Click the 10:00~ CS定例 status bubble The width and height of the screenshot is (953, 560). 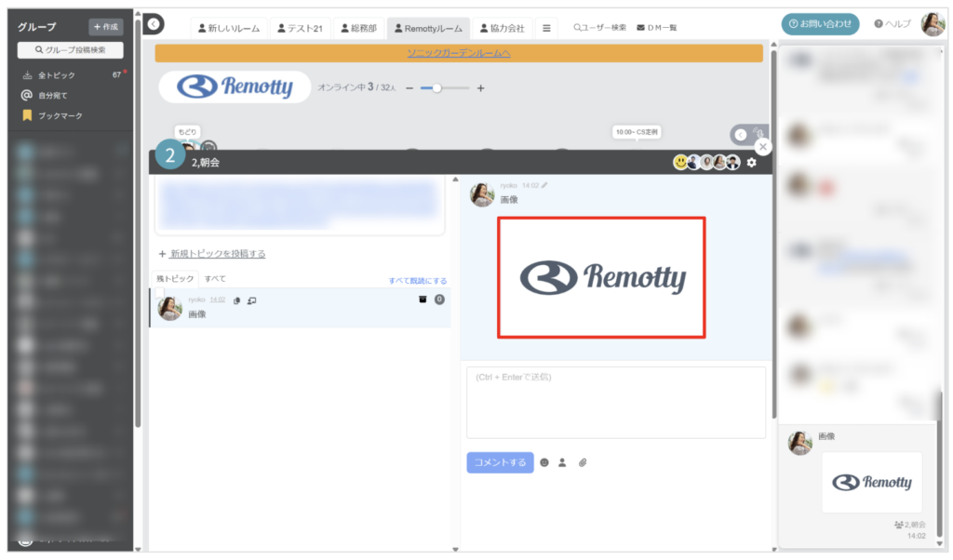pos(637,132)
